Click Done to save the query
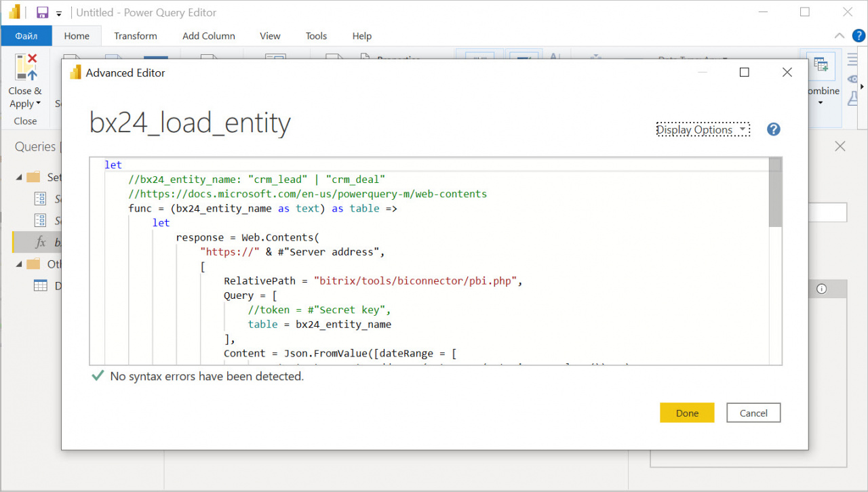This screenshot has height=492, width=868. pyautogui.click(x=687, y=413)
